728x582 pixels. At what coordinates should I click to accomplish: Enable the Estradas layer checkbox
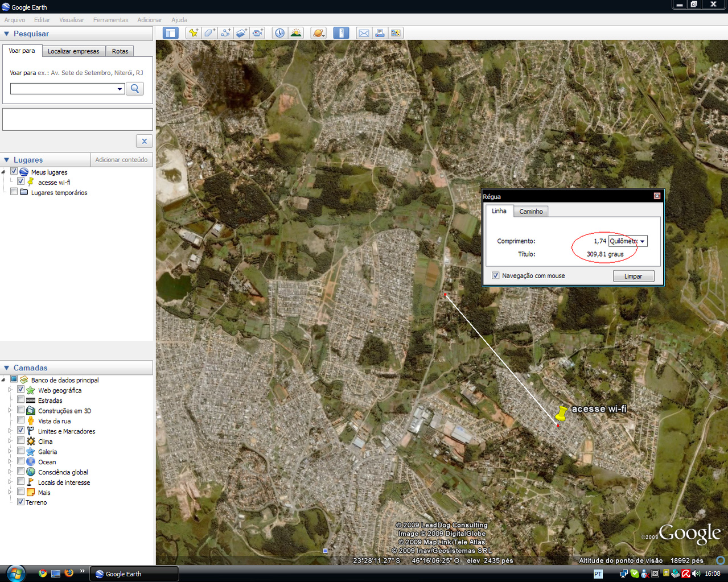(20, 400)
